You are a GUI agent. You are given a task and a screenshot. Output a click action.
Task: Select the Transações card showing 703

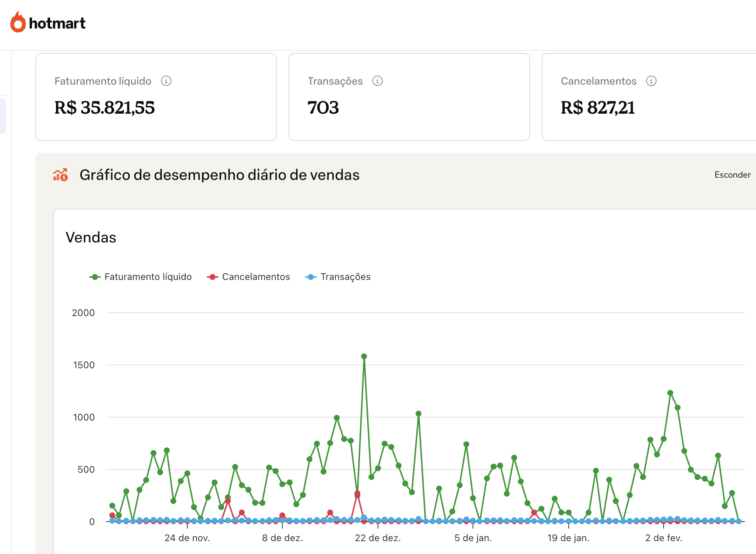point(409,96)
